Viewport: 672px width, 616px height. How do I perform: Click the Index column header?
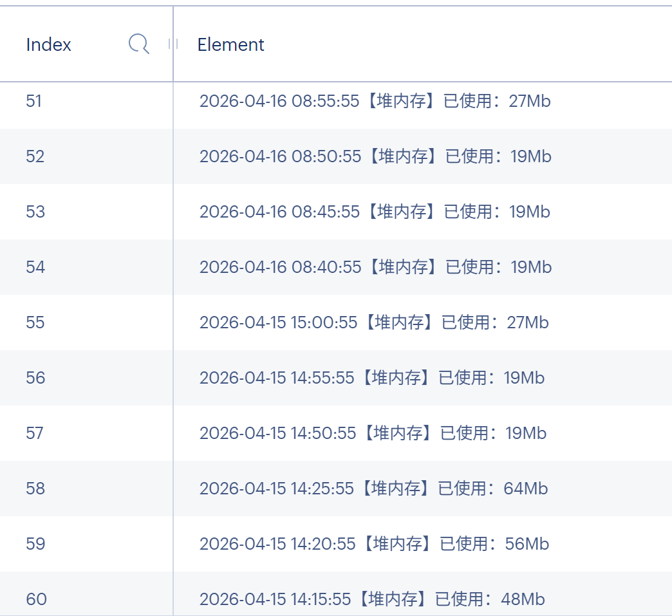coord(49,44)
